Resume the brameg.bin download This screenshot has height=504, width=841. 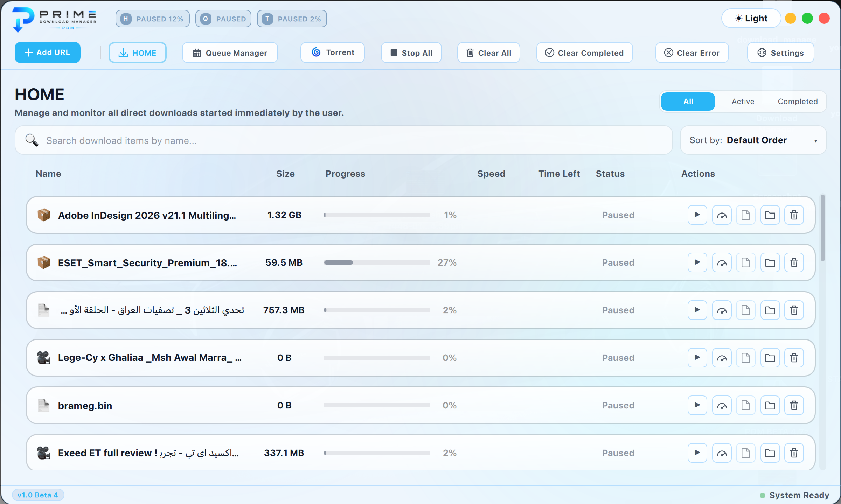[x=697, y=405]
